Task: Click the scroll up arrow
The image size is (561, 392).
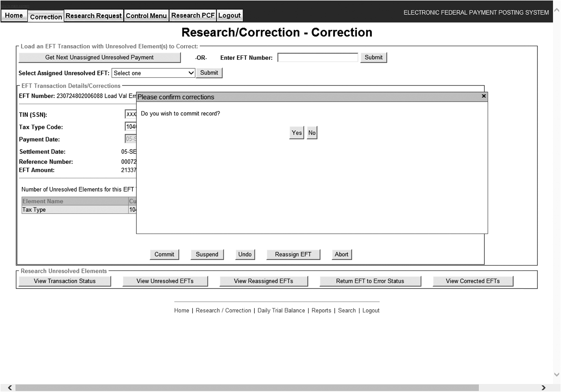Action: (x=557, y=10)
